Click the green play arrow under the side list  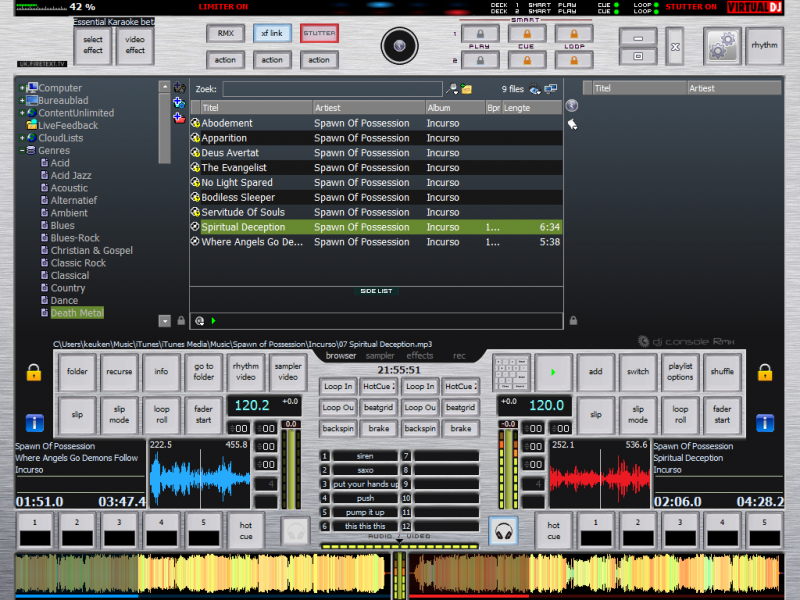coord(214,321)
